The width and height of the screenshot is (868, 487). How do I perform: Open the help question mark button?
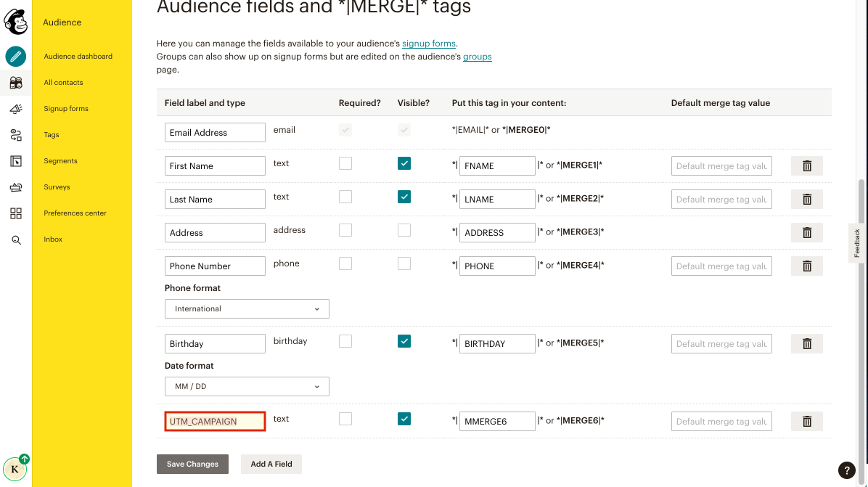(846, 470)
